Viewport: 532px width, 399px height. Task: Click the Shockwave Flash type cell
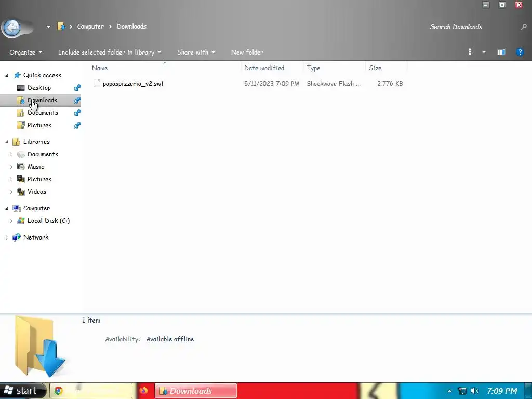click(x=334, y=84)
